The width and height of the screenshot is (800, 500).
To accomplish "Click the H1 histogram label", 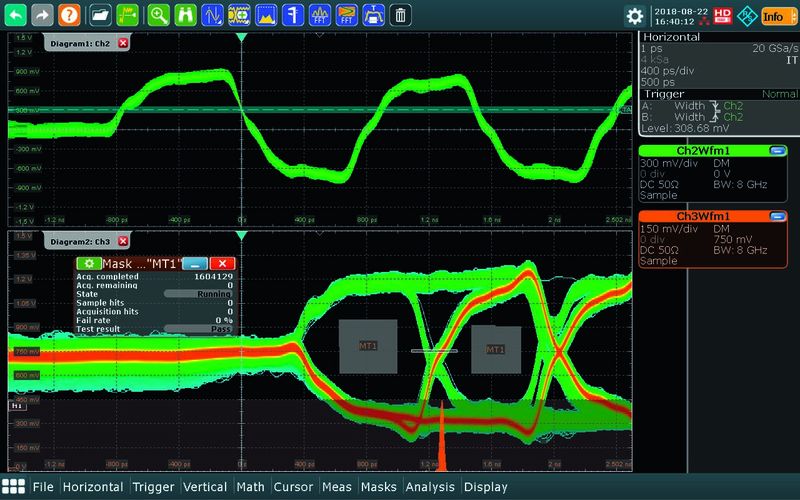I will click(x=17, y=406).
